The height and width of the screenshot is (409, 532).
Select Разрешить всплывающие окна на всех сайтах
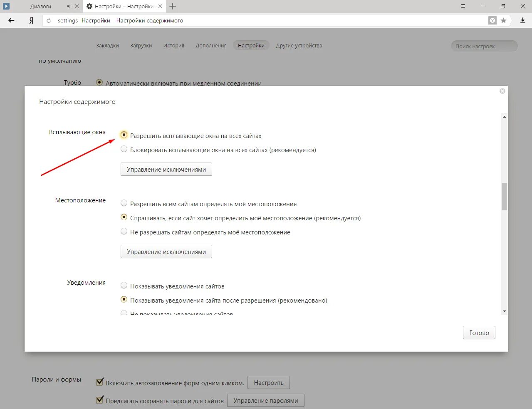pos(124,135)
